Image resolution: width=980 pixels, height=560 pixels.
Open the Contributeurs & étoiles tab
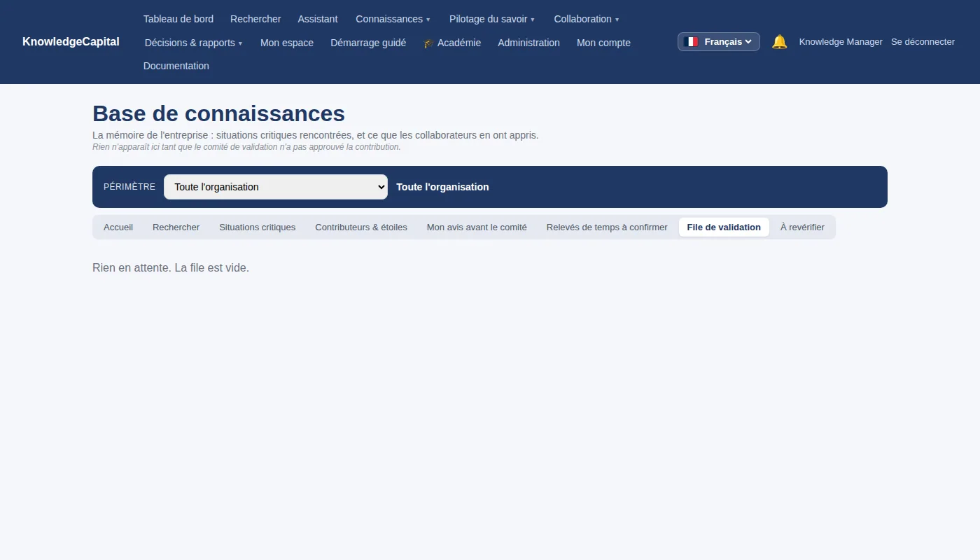click(x=361, y=227)
